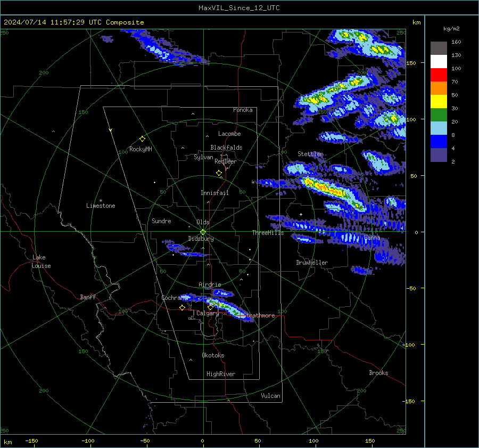The width and height of the screenshot is (479, 448).
Task: Click the 150 tick on right km axis
Action: coord(411,63)
